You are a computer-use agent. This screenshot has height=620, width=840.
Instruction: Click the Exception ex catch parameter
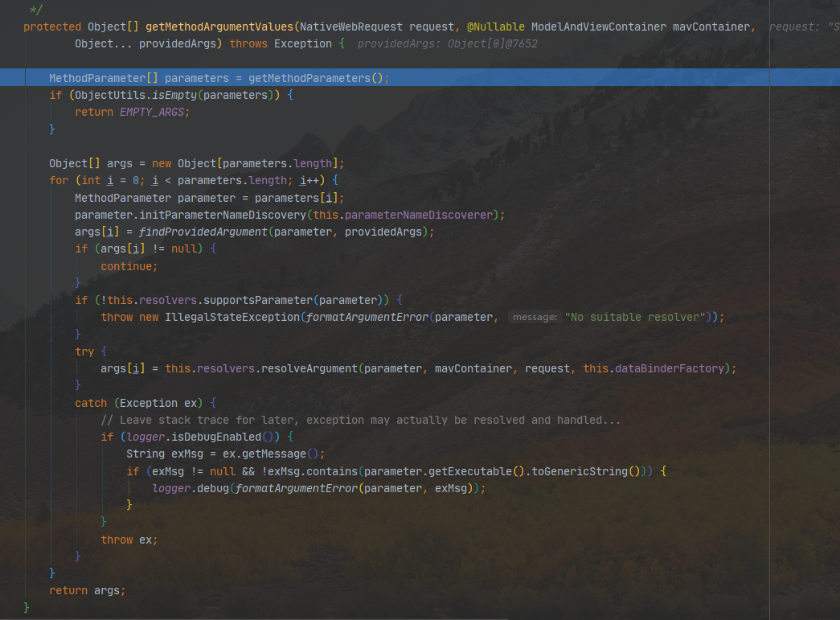click(158, 403)
